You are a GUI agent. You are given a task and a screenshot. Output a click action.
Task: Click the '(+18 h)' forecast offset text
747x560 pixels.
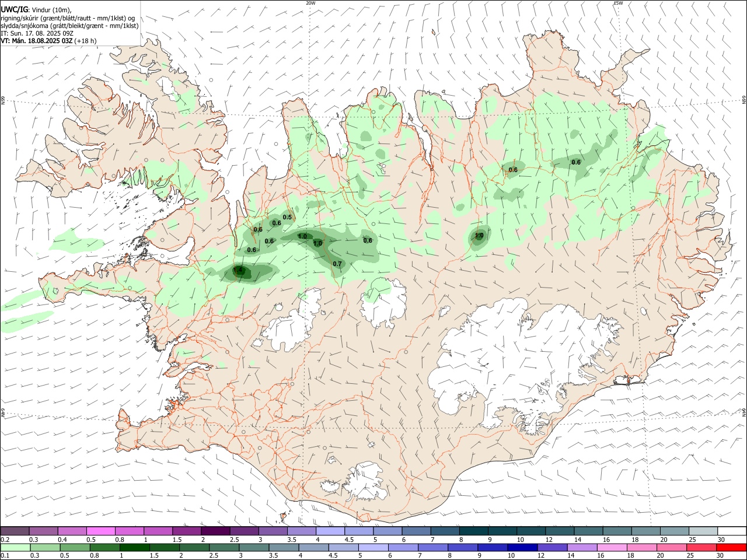(86, 41)
